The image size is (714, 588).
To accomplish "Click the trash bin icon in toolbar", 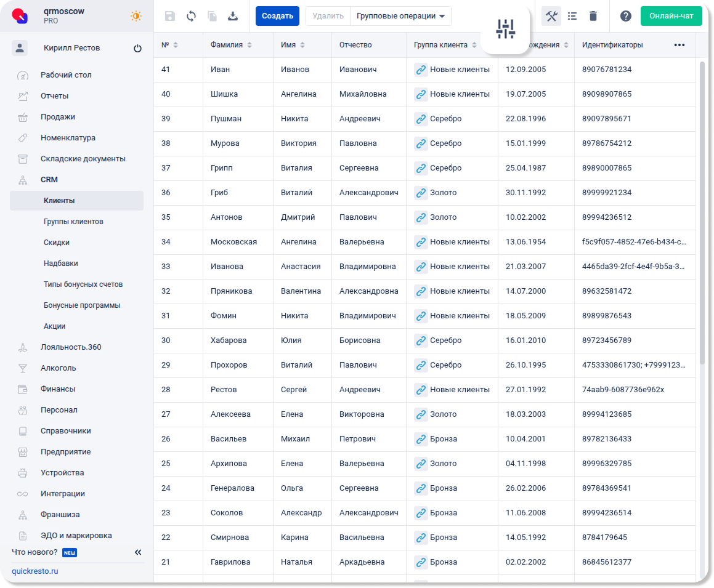I will [593, 16].
